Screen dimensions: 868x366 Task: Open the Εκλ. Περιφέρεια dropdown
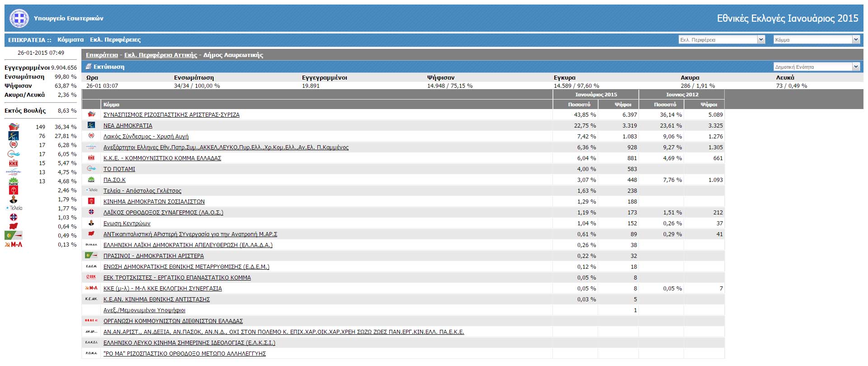tap(722, 40)
